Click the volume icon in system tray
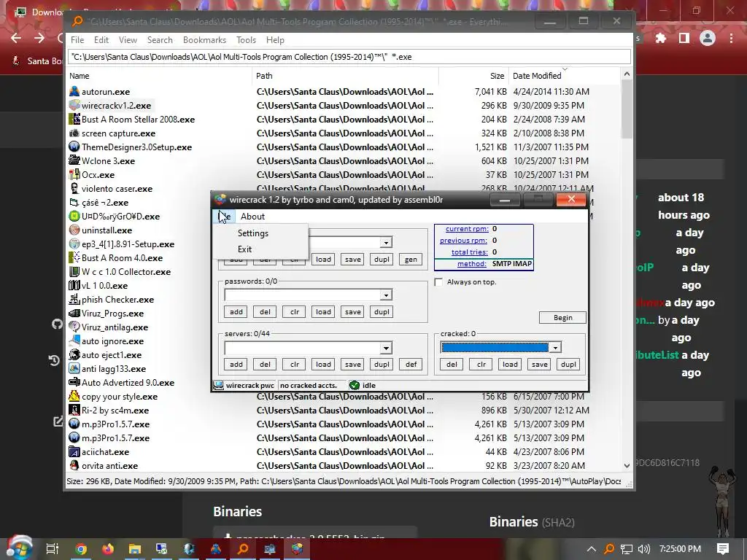The image size is (747, 560). click(644, 549)
